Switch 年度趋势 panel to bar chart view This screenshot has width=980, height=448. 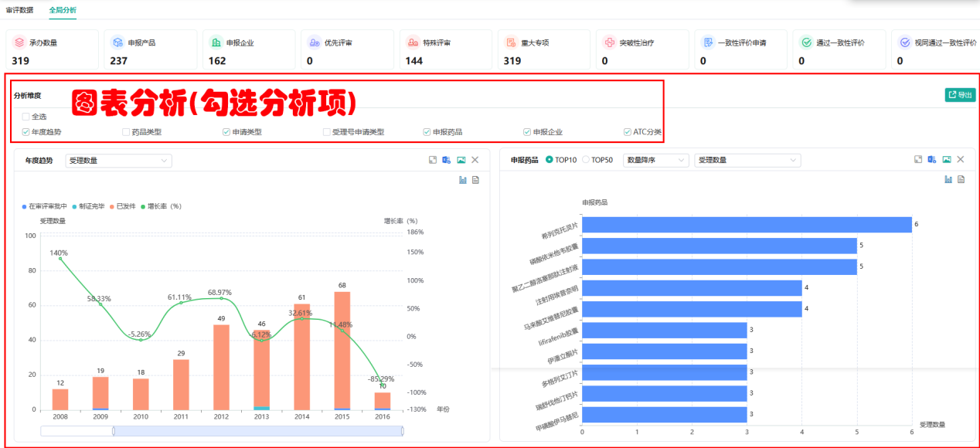tap(463, 180)
